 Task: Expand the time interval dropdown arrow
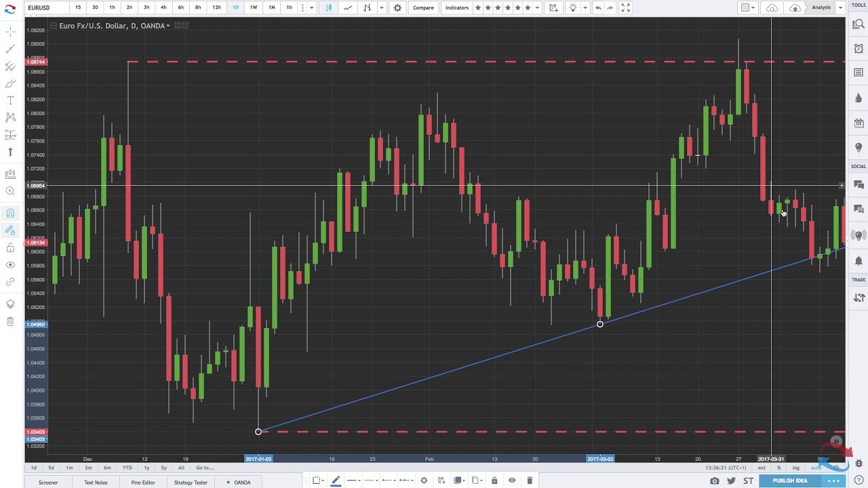coord(311,7)
